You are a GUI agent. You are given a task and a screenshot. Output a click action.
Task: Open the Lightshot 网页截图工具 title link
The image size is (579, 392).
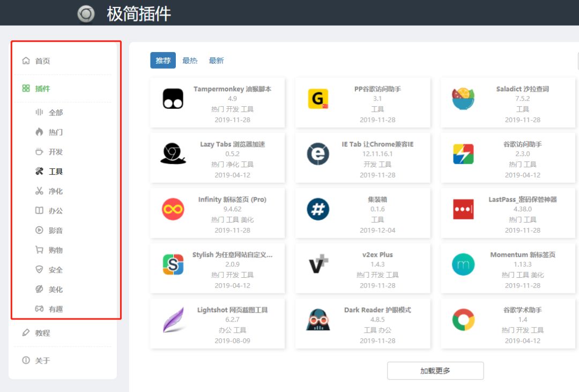point(232,310)
